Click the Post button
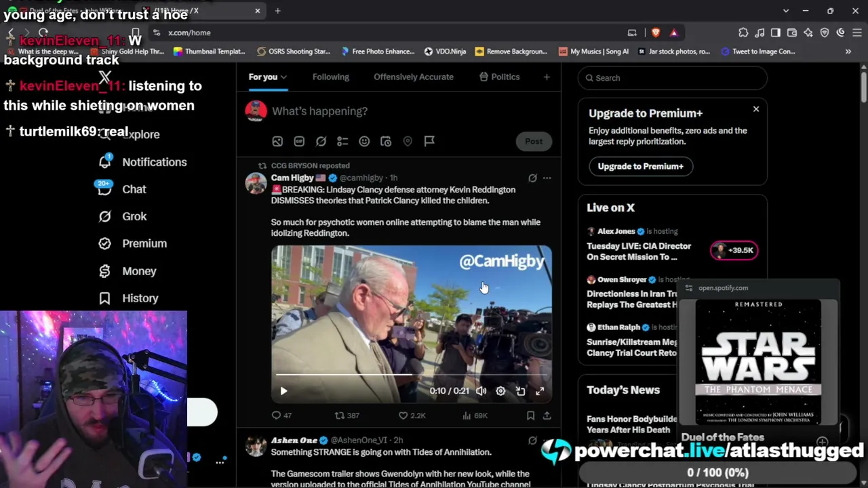 click(534, 142)
